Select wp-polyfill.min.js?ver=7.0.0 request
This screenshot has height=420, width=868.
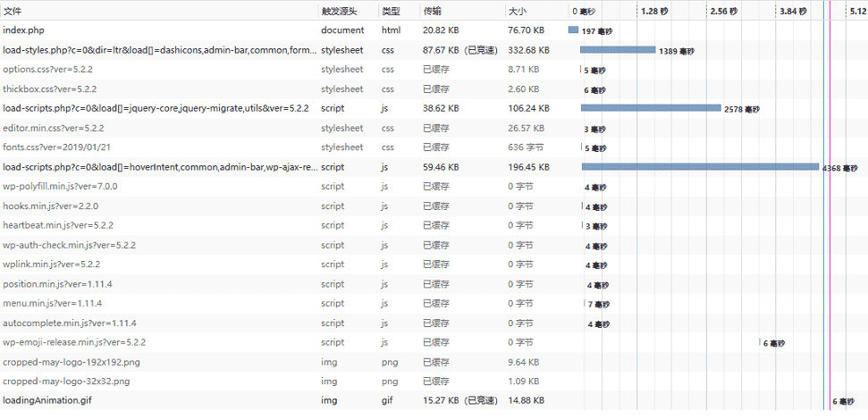point(434,187)
